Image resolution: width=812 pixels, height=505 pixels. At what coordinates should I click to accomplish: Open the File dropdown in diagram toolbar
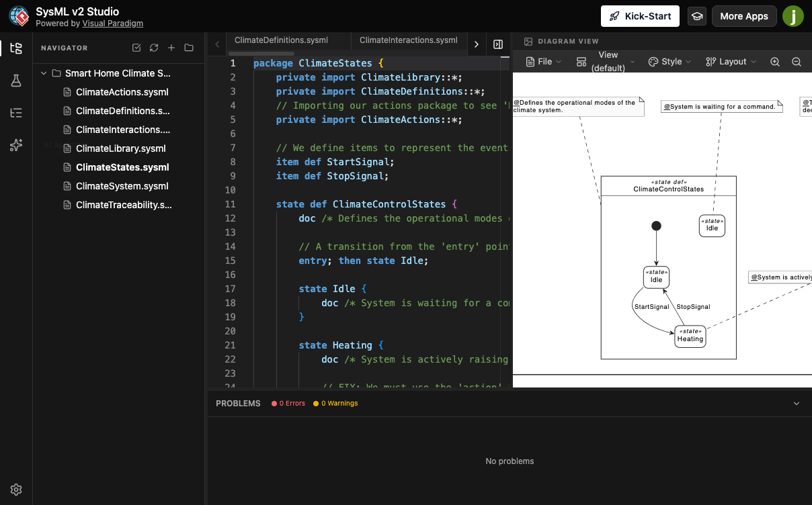tap(544, 62)
